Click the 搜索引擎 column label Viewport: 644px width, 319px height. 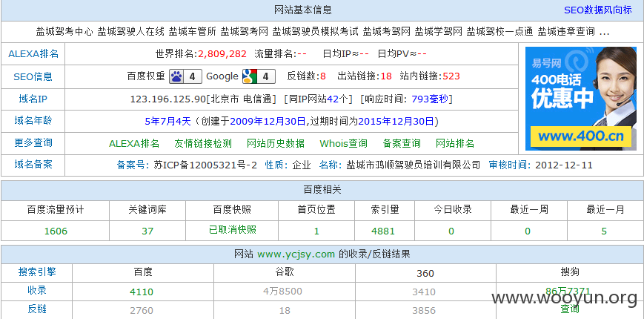(x=37, y=272)
